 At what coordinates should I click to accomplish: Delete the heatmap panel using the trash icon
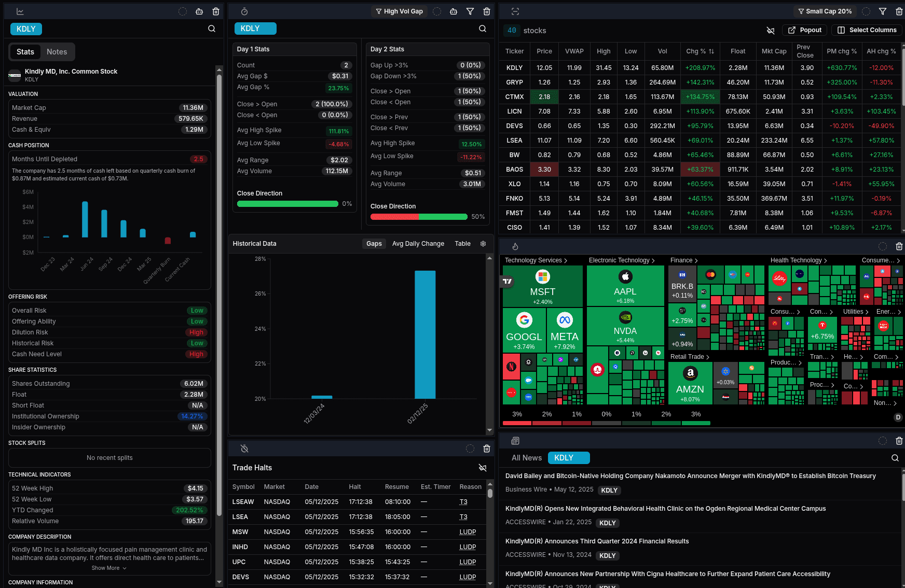[899, 246]
